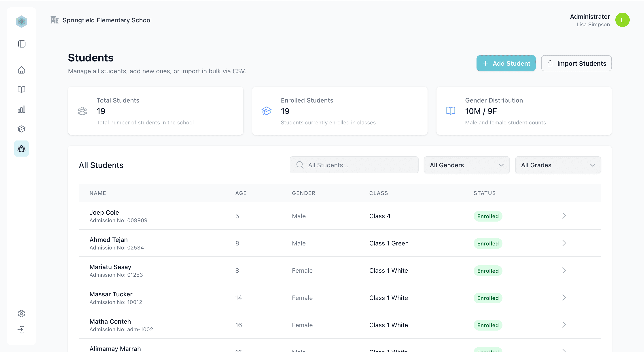The width and height of the screenshot is (644, 352).
Task: Open Matha Conteh row chevron
Action: point(564,325)
